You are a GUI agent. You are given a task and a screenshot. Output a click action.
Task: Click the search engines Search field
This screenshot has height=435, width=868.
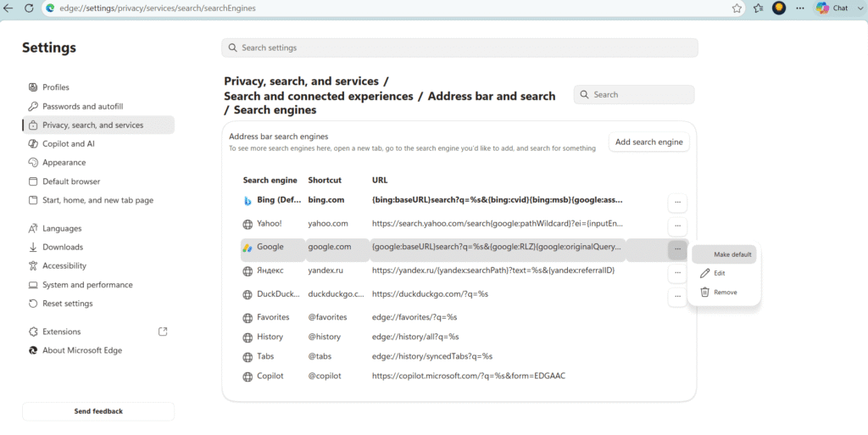(x=634, y=95)
